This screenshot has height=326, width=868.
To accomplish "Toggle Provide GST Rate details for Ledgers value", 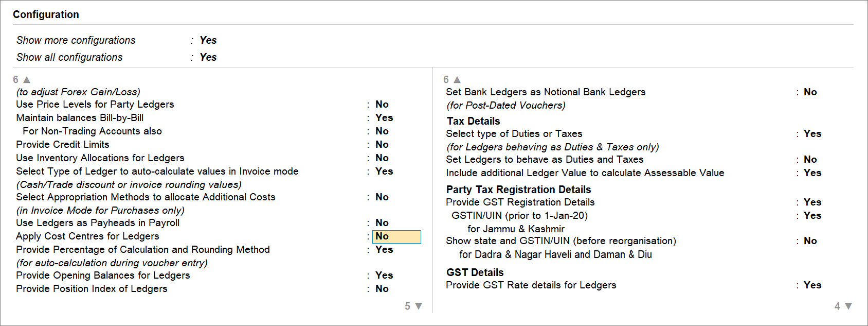I will coord(812,285).
